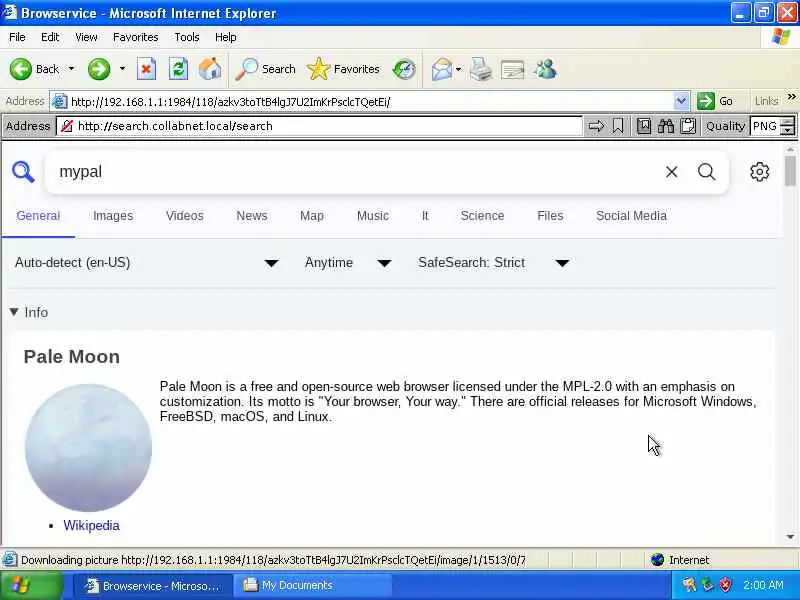Screen dimensions: 800x600
Task: Print the page with printer icon
Action: 481,69
